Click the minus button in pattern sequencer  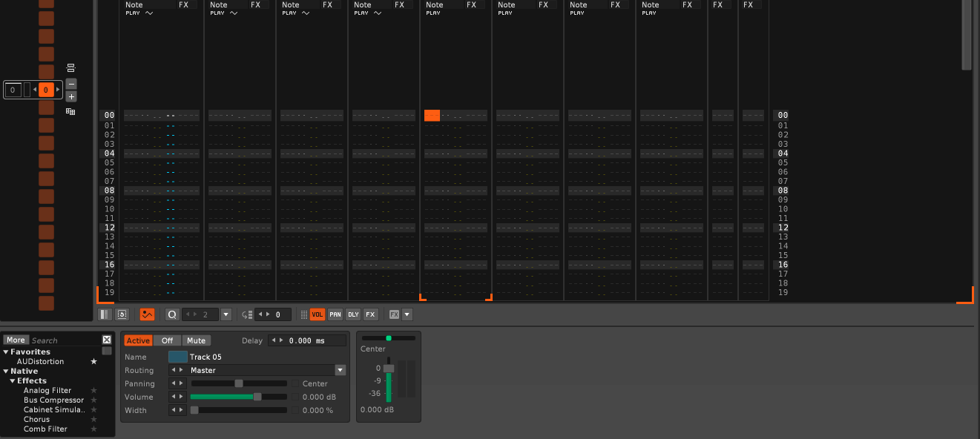point(71,84)
